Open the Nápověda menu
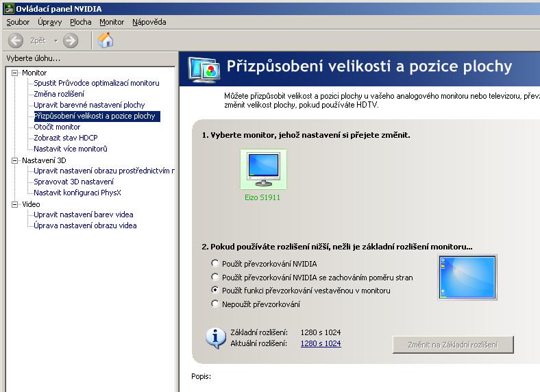Image resolution: width=540 pixels, height=392 pixels. [149, 22]
